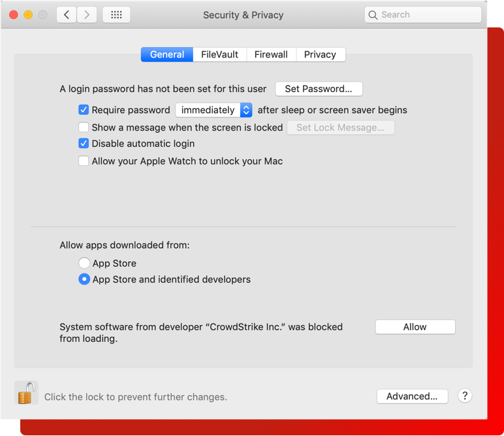Open the Privacy tab
The width and height of the screenshot is (504, 436).
point(320,54)
